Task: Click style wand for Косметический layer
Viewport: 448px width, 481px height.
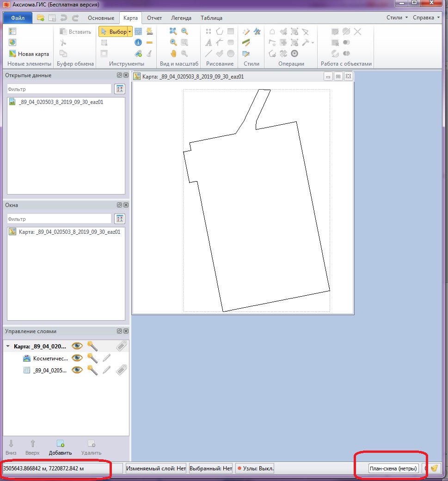Action: pyautogui.click(x=92, y=358)
